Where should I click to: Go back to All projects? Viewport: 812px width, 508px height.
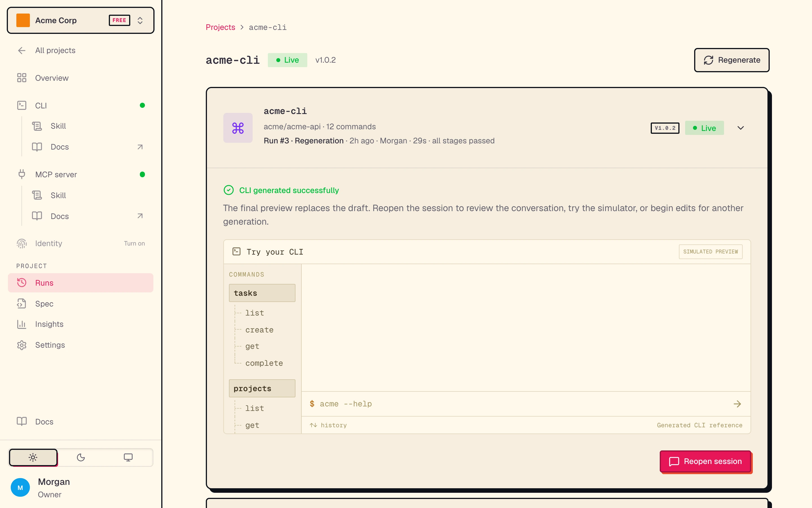click(81, 51)
